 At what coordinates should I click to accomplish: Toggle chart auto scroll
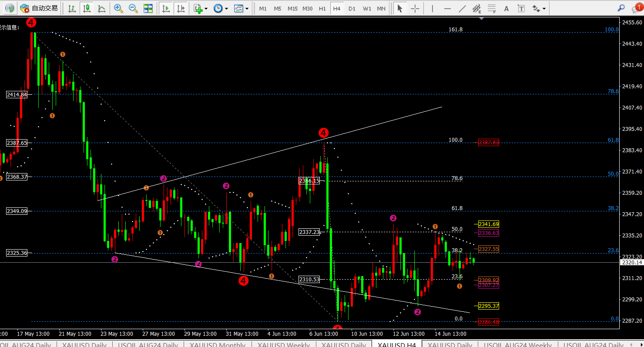pyautogui.click(x=166, y=8)
